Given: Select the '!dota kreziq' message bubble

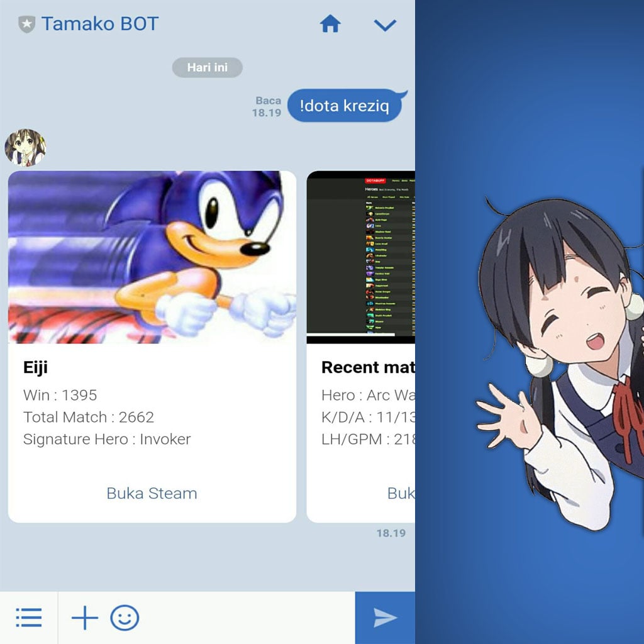Looking at the screenshot, I should coord(346,105).
